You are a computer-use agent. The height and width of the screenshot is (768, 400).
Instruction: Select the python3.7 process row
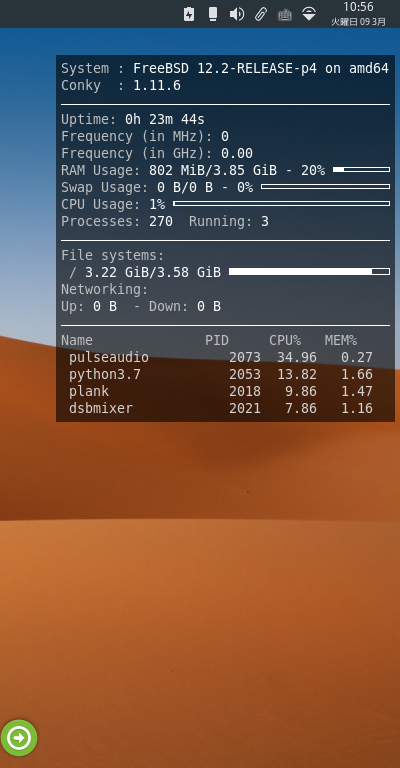(221, 375)
